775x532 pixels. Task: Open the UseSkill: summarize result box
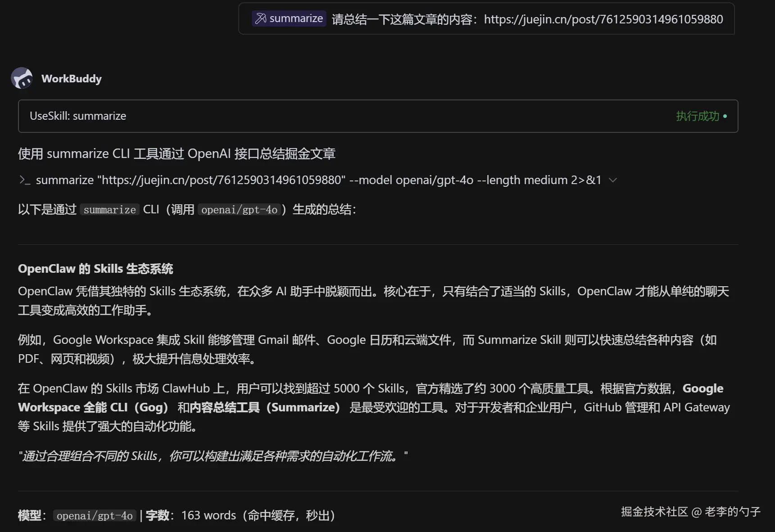[378, 116]
